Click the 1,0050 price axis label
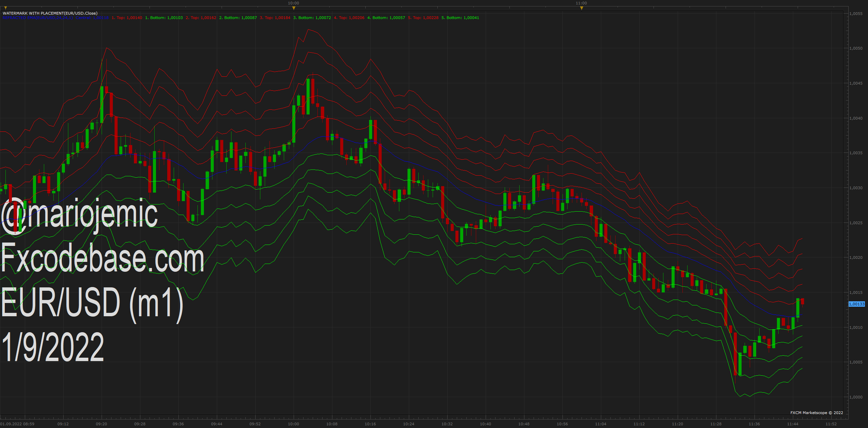868x428 pixels. click(x=856, y=48)
